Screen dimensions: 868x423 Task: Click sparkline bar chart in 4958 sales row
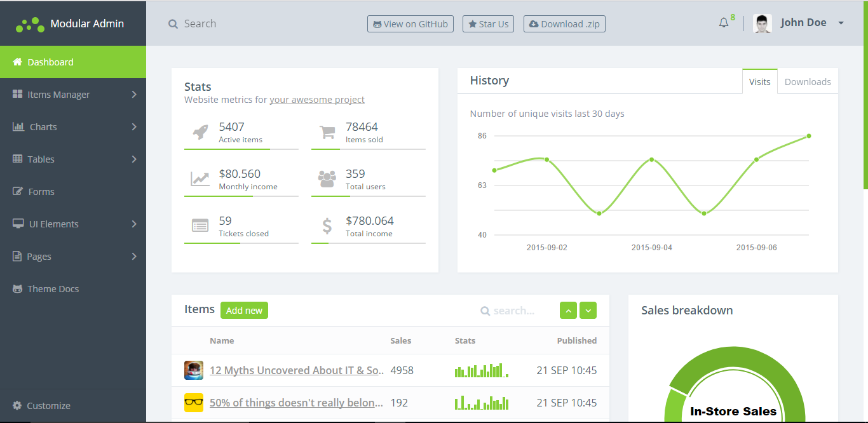tap(482, 370)
